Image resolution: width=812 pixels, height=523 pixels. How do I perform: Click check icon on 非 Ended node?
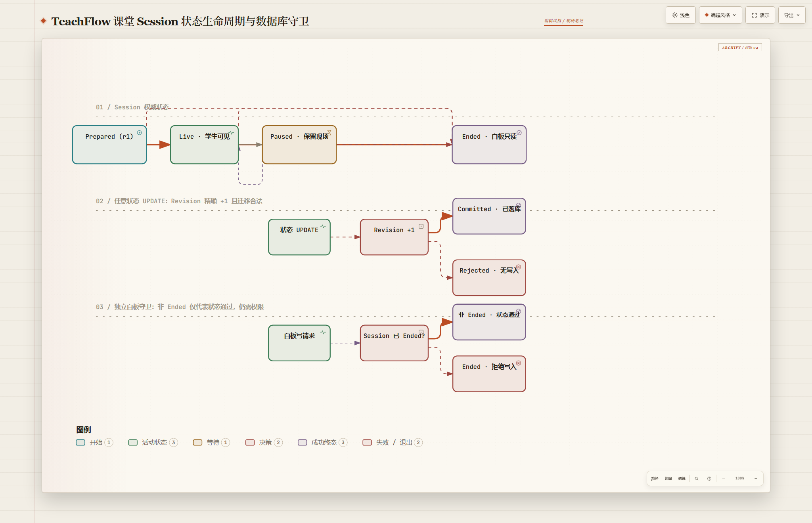[519, 311]
